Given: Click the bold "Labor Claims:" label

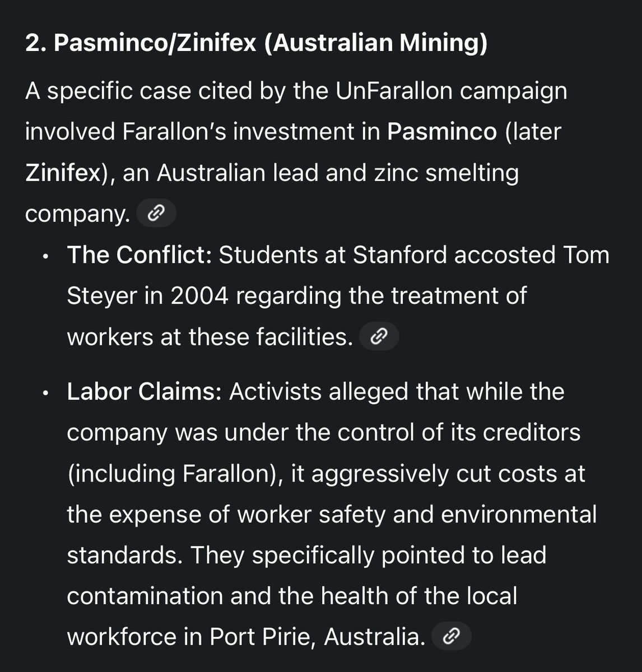Looking at the screenshot, I should (144, 391).
